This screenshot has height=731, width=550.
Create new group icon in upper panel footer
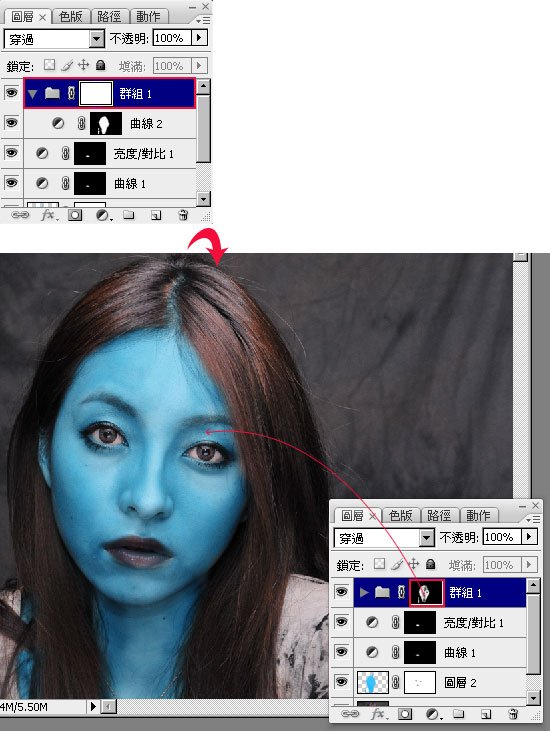click(129, 214)
